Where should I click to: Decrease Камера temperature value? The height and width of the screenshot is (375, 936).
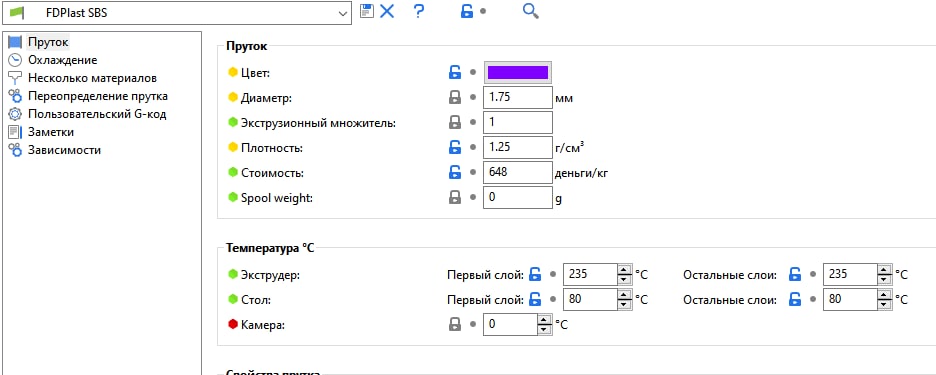click(x=544, y=330)
